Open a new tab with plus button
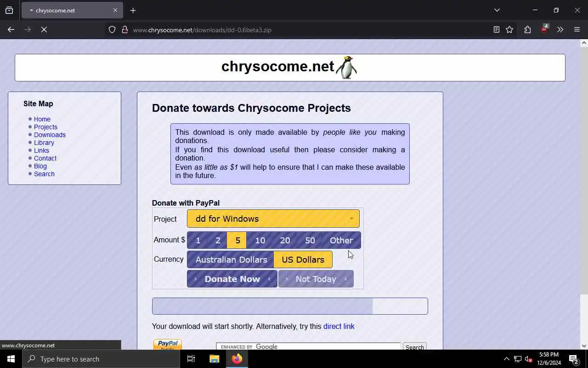Image resolution: width=588 pixels, height=368 pixels. [x=133, y=10]
